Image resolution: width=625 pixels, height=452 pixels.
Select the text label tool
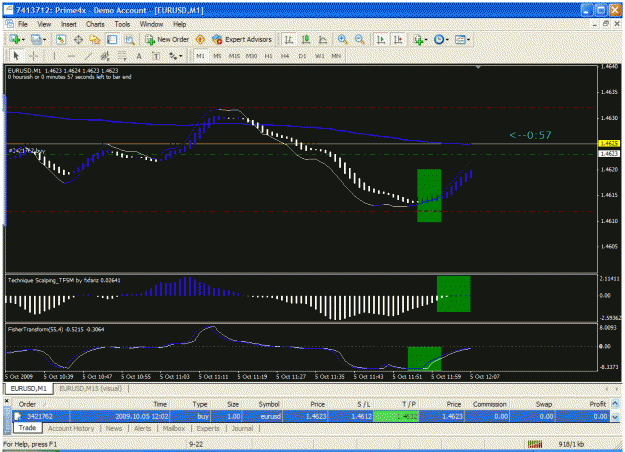point(157,56)
